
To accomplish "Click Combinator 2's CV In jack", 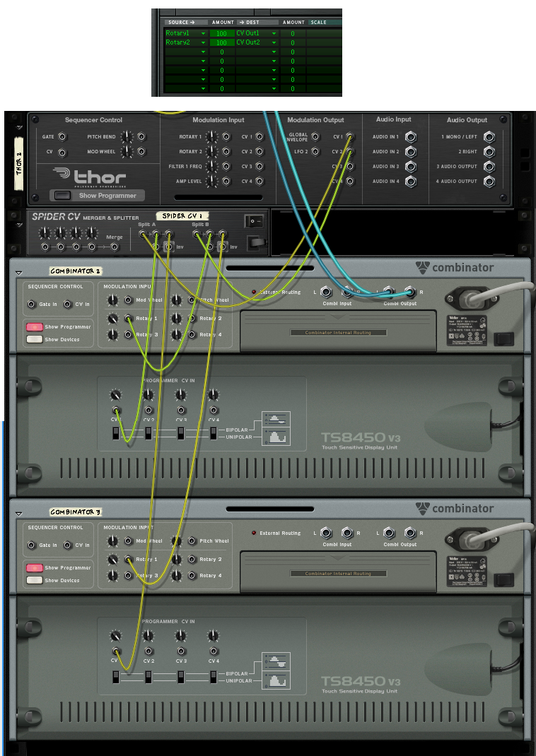I will point(68,305).
